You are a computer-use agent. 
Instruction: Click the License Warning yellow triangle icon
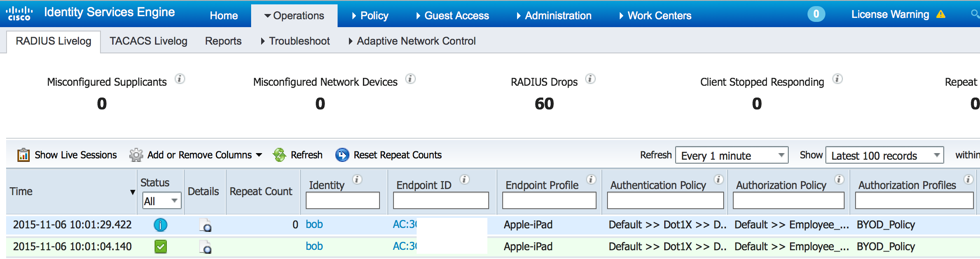click(x=941, y=14)
